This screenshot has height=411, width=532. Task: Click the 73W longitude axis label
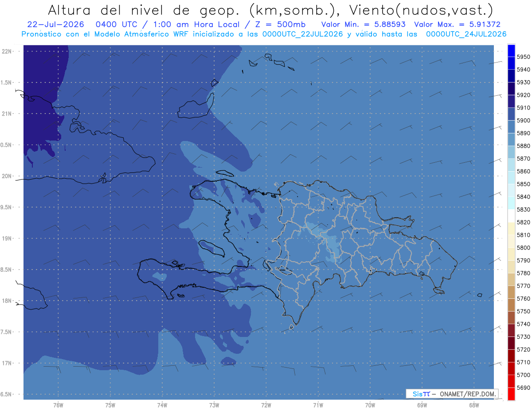click(x=214, y=405)
